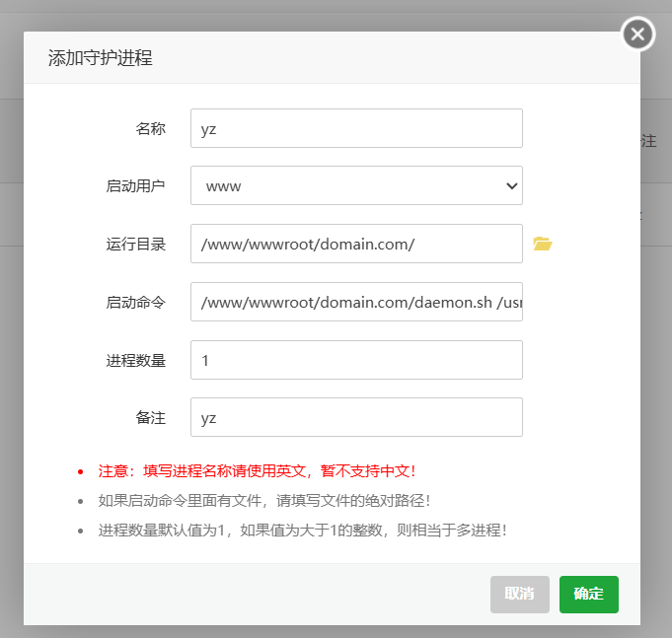Click the 进程数量 label
This screenshot has width=672, height=638.
[136, 360]
